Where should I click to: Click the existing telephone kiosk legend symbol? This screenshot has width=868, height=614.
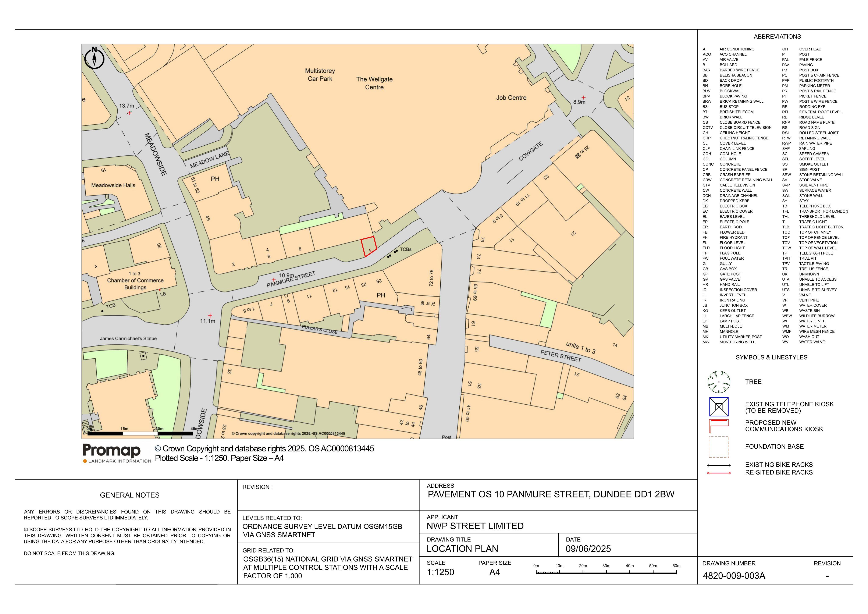pyautogui.click(x=719, y=407)
